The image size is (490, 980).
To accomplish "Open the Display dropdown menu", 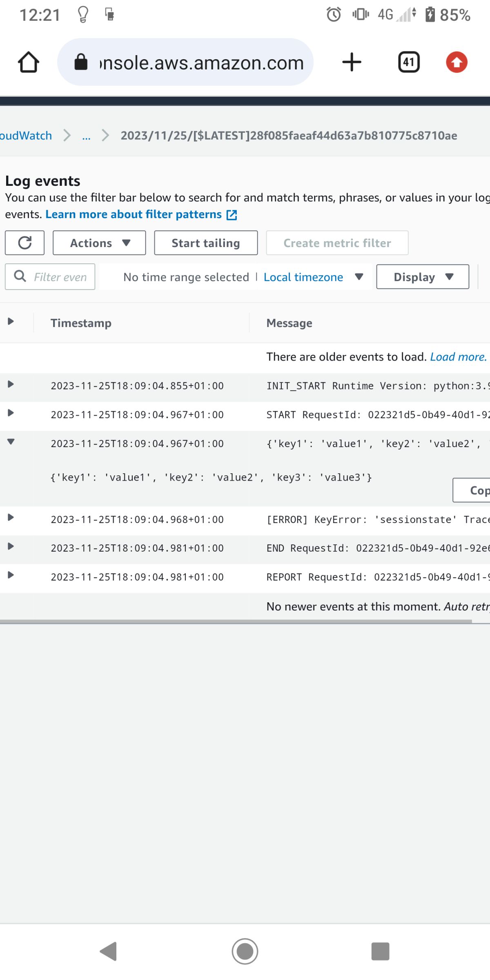I will coord(423,277).
